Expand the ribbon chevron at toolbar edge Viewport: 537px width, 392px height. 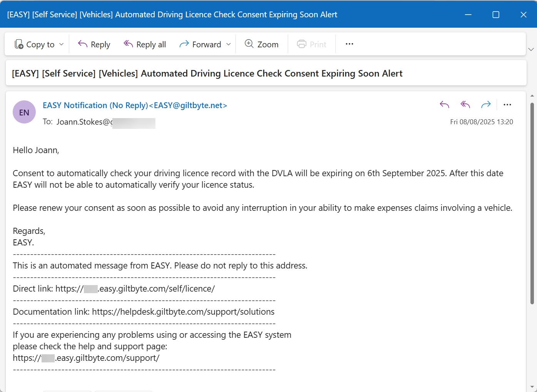click(x=531, y=49)
